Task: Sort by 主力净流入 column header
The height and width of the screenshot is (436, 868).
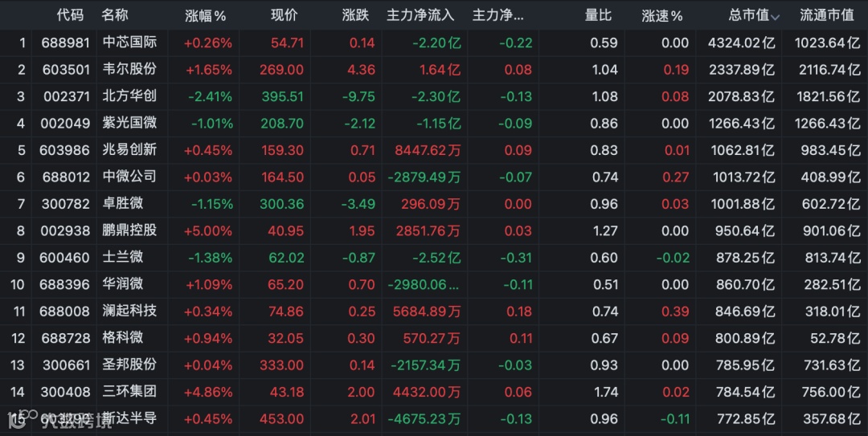Action: (420, 15)
